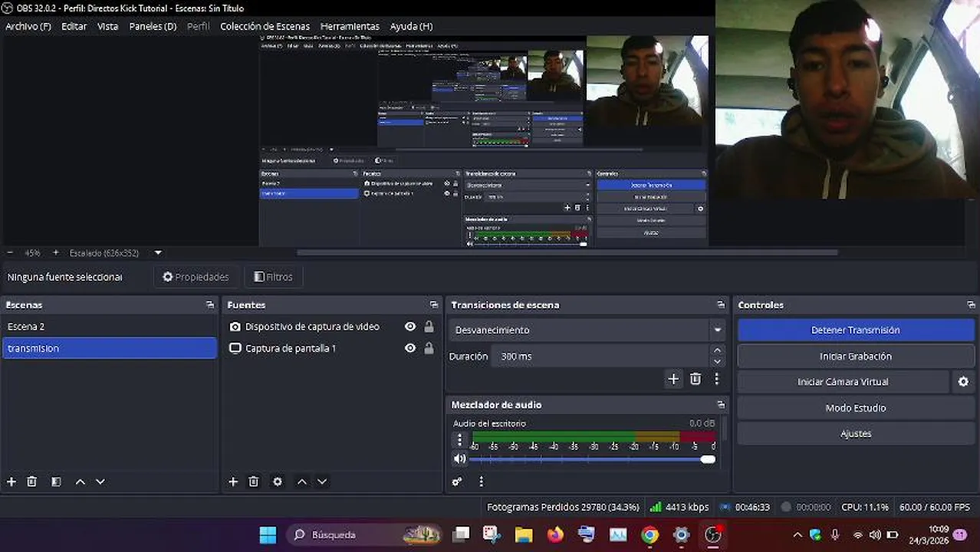This screenshot has height=552, width=980.
Task: Show hidden system tray icons chevron
Action: [x=797, y=534]
